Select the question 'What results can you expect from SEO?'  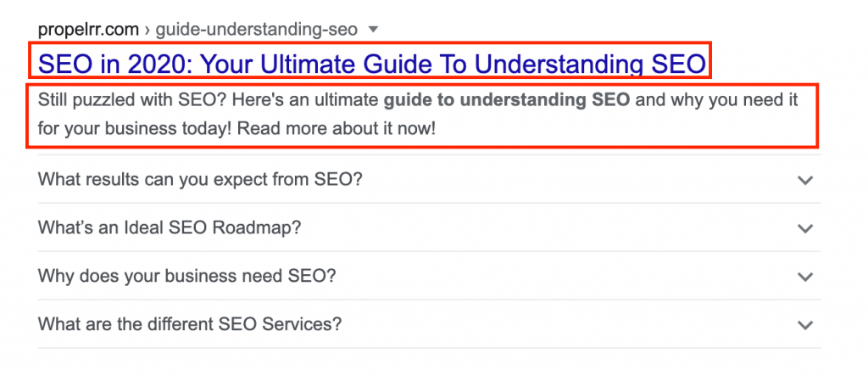tap(200, 180)
